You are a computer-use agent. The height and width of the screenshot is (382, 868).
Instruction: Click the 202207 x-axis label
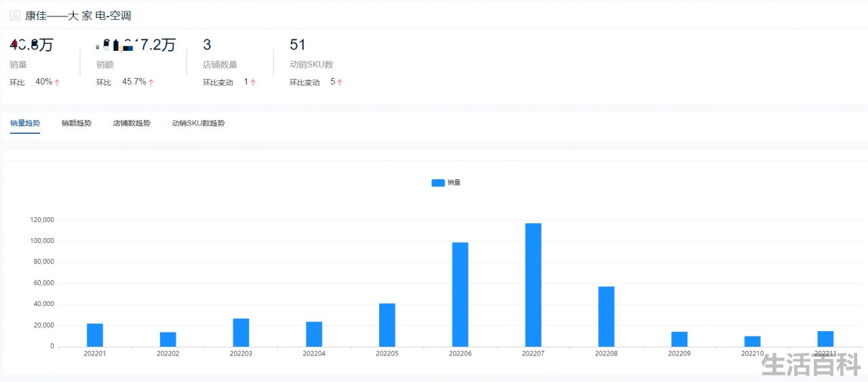point(533,354)
